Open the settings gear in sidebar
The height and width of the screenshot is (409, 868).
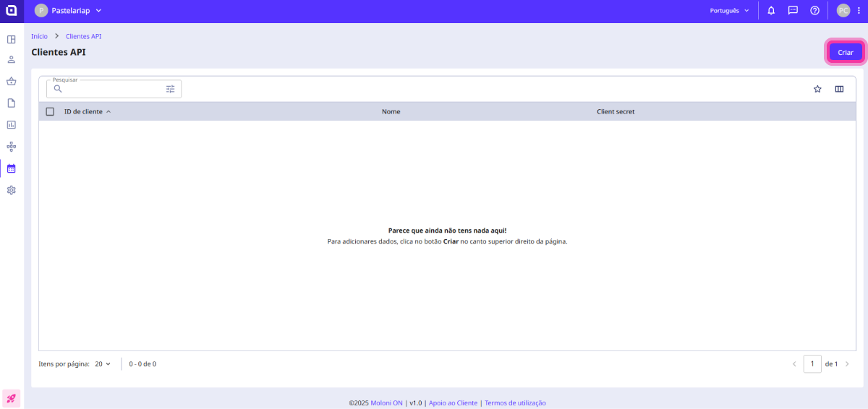point(12,190)
